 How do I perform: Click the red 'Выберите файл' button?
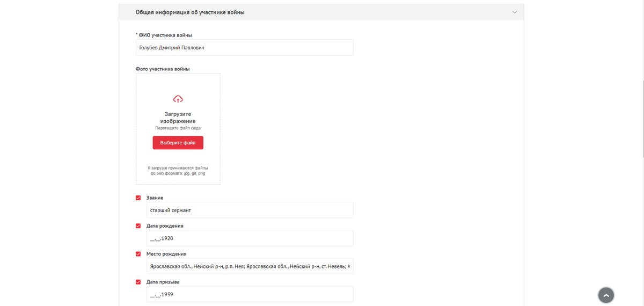coord(178,143)
